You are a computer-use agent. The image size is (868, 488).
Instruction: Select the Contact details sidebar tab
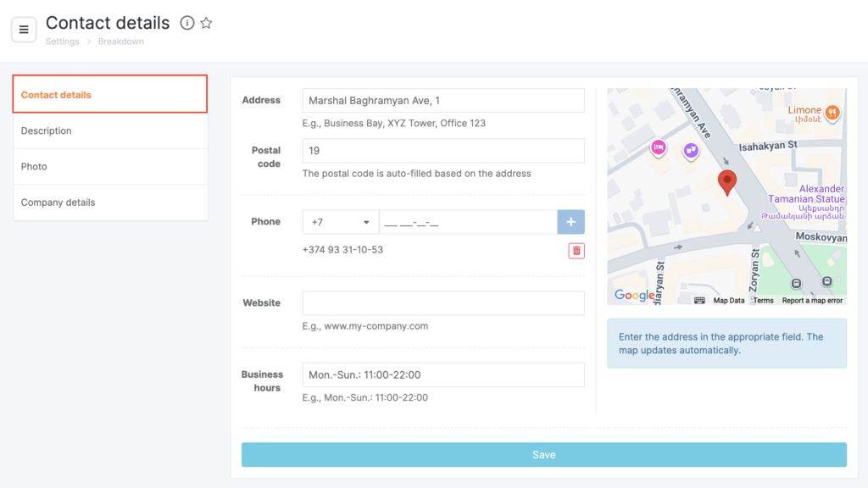click(x=110, y=95)
